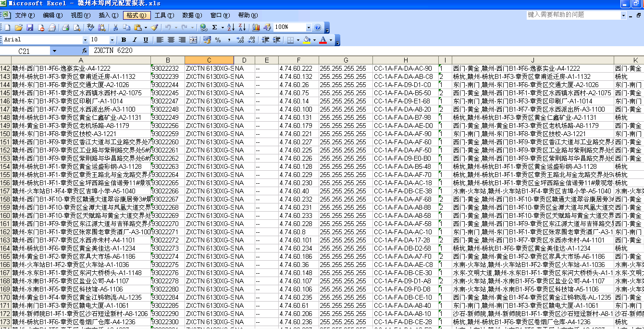The width and height of the screenshot is (644, 329).
Task: Create a new blank workbook
Action: tap(8, 27)
